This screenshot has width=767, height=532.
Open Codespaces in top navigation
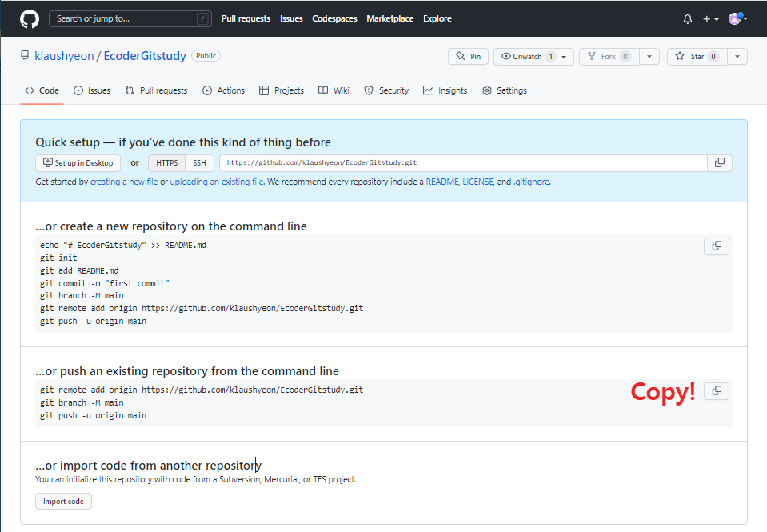pos(334,18)
